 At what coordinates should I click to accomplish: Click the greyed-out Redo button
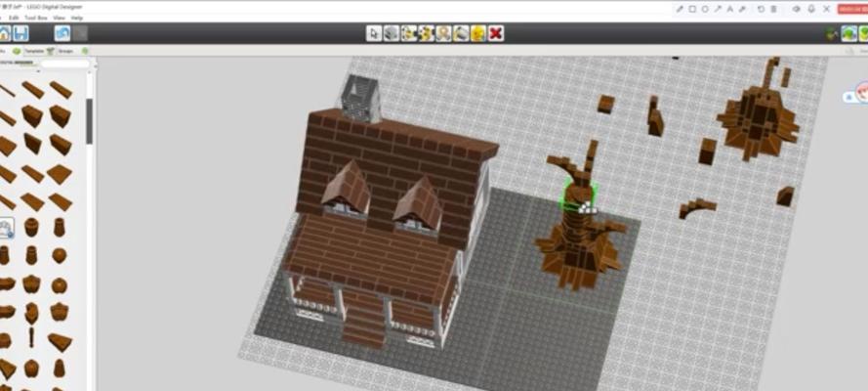[80, 34]
